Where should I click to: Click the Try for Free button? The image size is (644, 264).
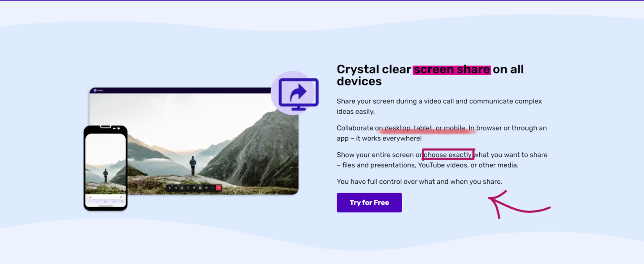coord(369,203)
